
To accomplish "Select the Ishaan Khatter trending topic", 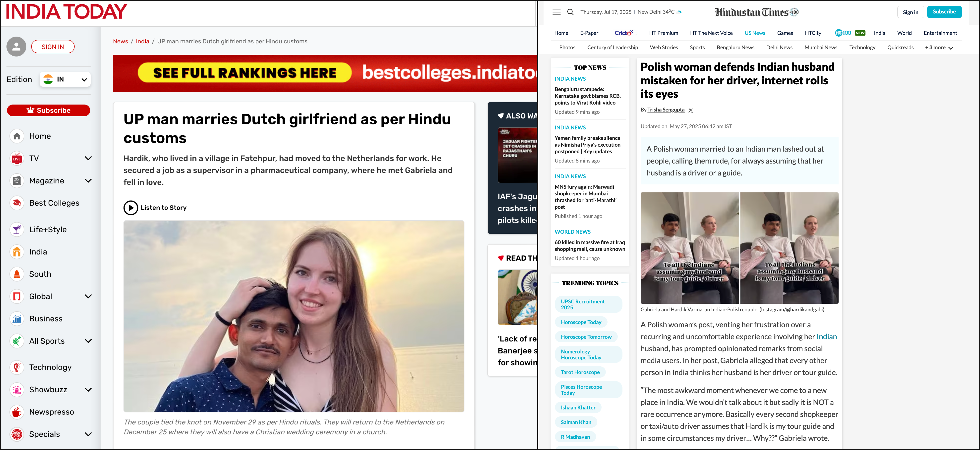I will [578, 407].
